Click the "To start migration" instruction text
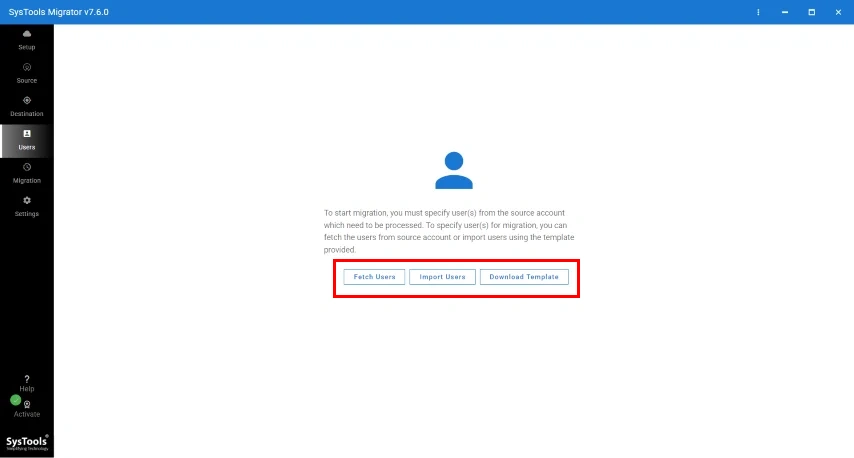This screenshot has width=854, height=458. (449, 231)
